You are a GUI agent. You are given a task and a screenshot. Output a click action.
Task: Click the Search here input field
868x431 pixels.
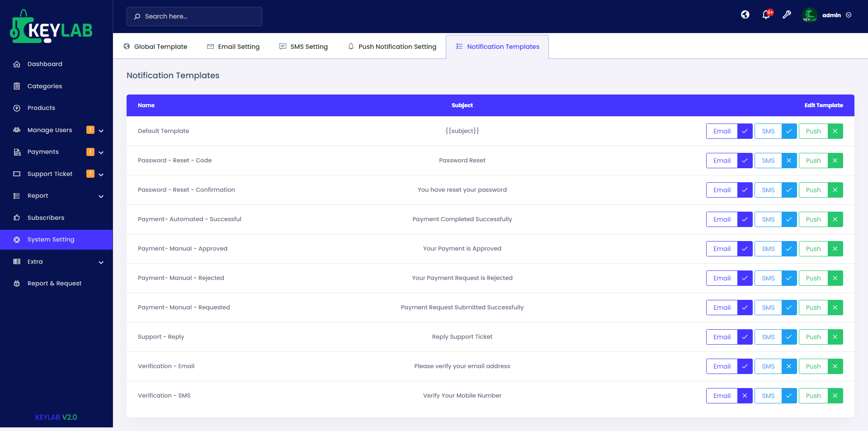pos(194,16)
